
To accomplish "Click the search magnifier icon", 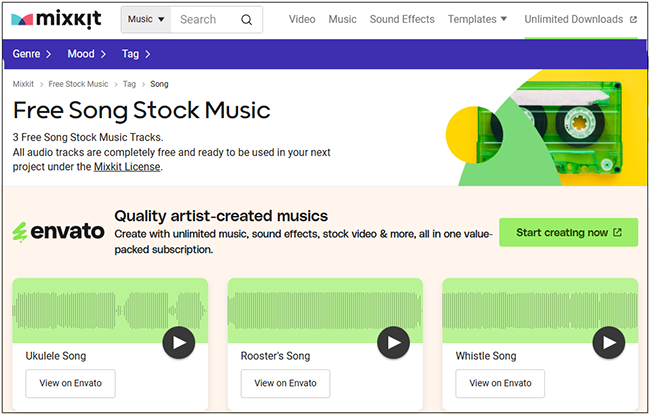I will (x=247, y=20).
